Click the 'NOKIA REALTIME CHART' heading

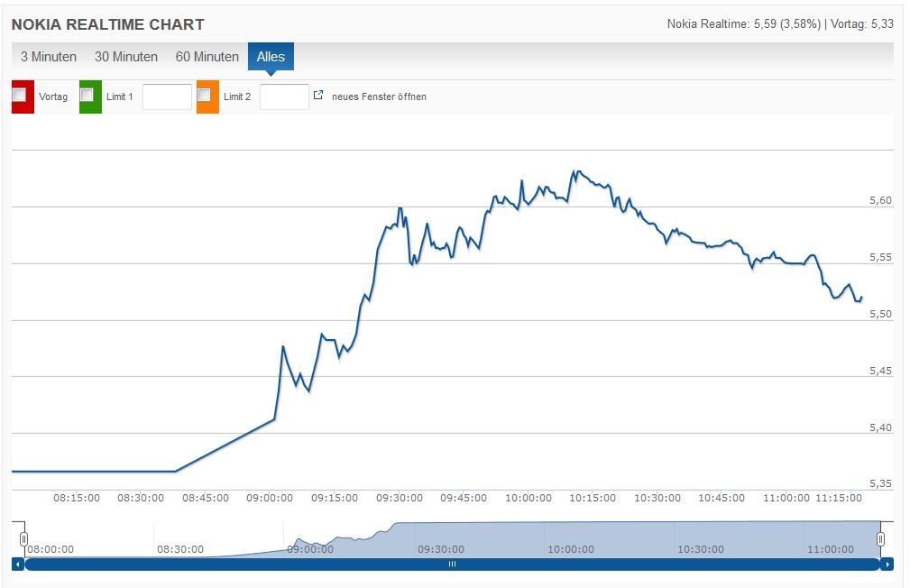click(108, 24)
